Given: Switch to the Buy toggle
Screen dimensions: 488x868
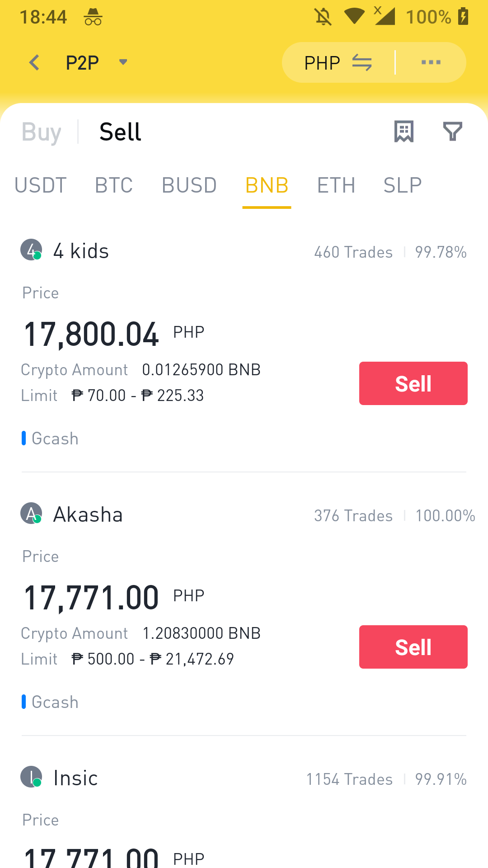Looking at the screenshot, I should (x=41, y=132).
